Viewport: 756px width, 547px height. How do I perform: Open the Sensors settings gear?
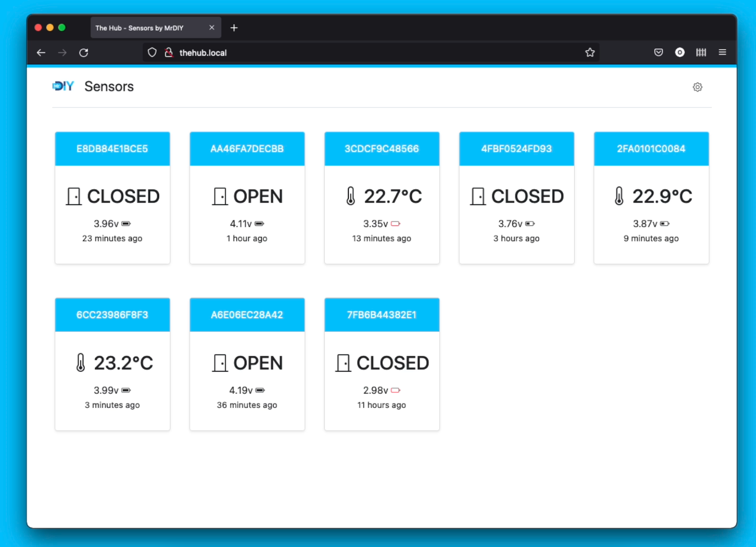coord(697,86)
